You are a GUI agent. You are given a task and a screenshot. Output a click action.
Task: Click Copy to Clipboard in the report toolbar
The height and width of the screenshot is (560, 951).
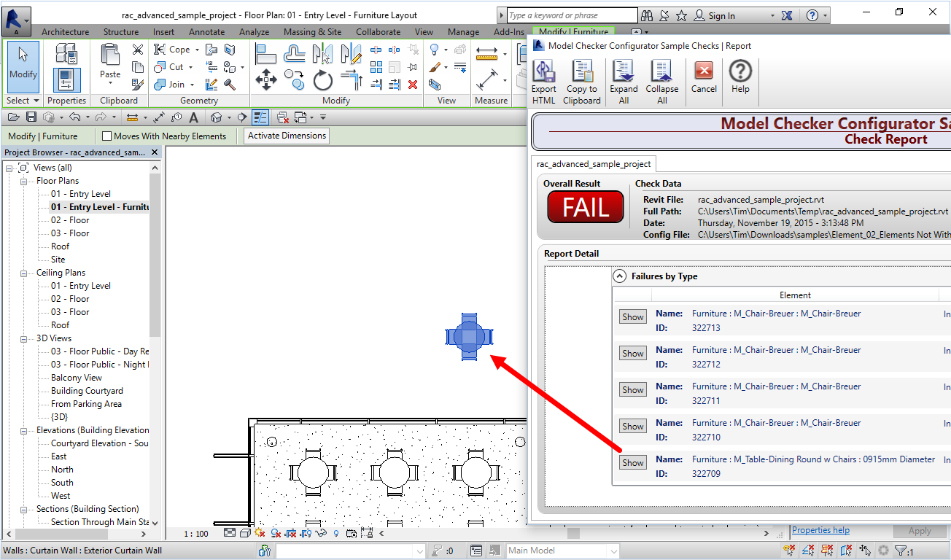tap(581, 80)
